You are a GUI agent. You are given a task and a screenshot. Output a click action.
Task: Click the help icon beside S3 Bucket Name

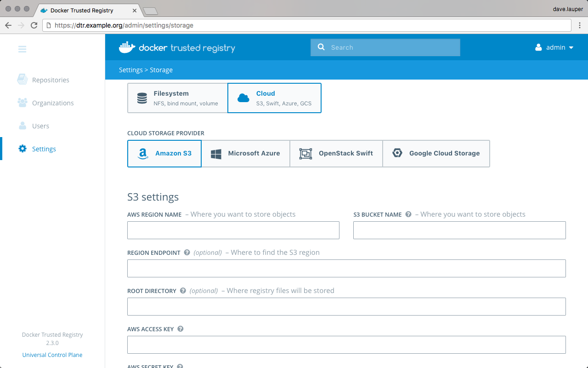[x=408, y=214]
